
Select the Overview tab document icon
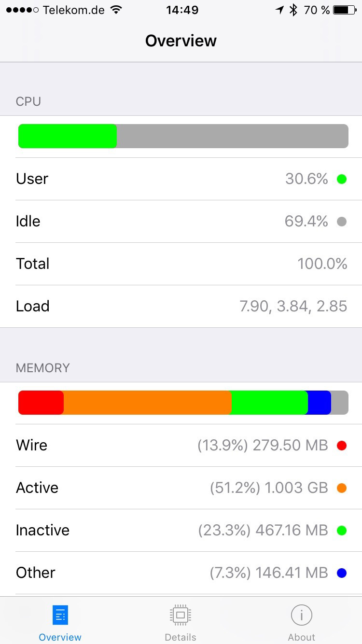tap(60, 615)
